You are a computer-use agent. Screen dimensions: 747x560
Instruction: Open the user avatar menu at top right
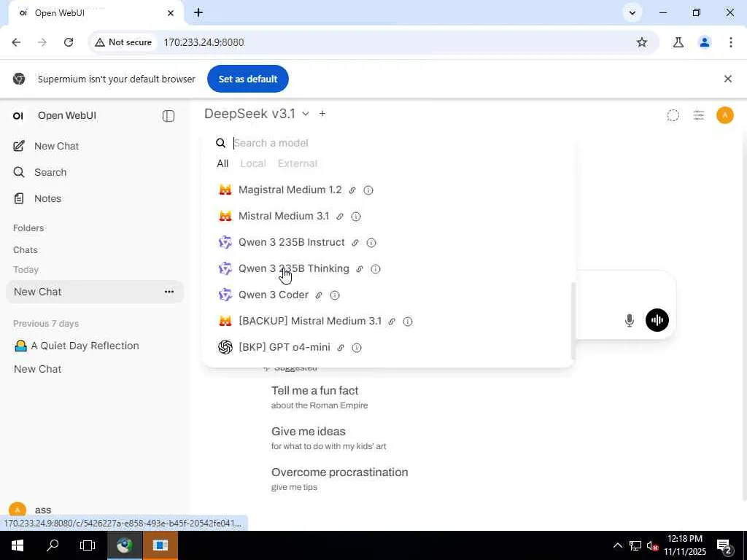[724, 115]
